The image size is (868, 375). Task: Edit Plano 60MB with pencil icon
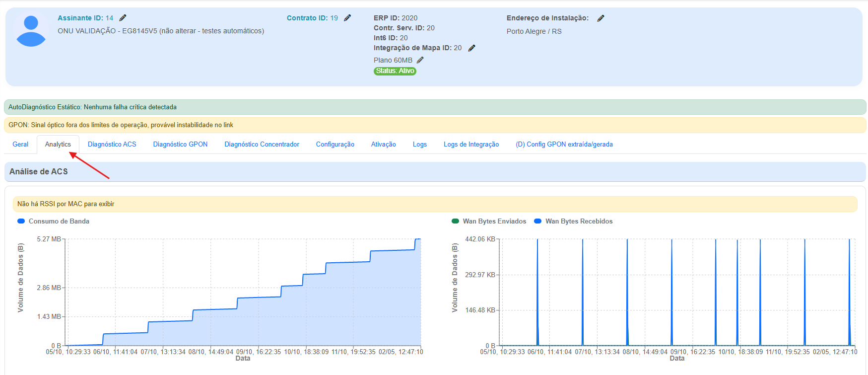[x=420, y=60]
